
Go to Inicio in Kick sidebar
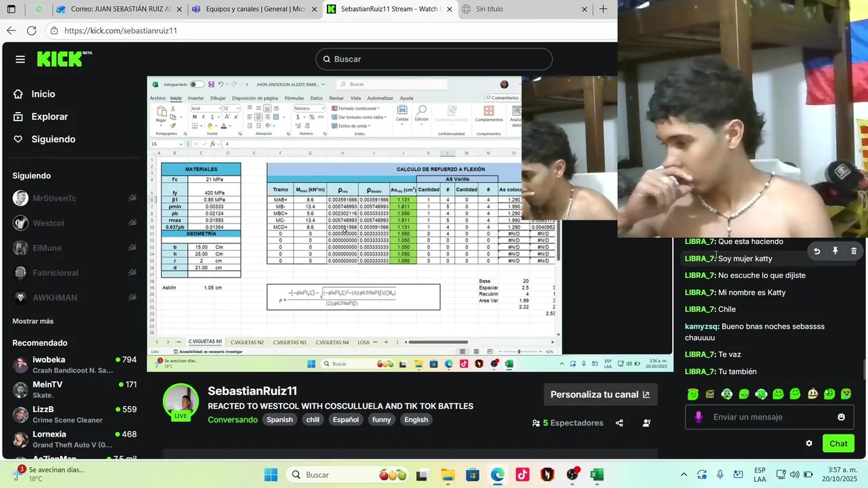[43, 94]
